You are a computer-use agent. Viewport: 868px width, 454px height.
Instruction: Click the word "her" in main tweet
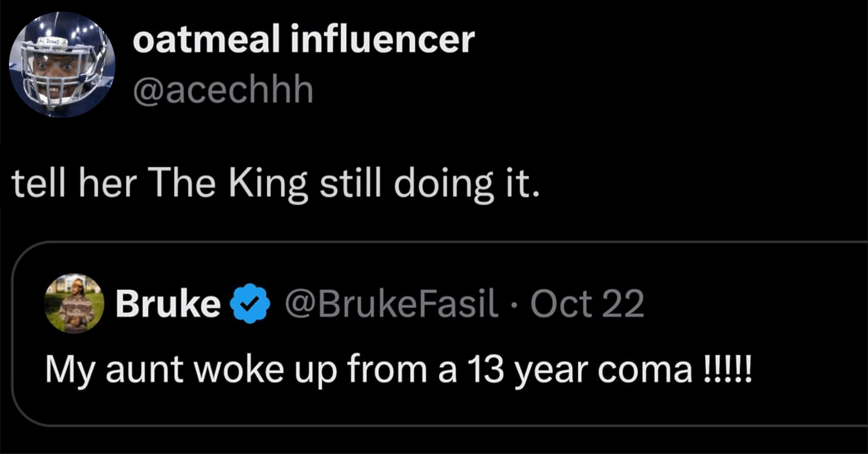[108, 184]
